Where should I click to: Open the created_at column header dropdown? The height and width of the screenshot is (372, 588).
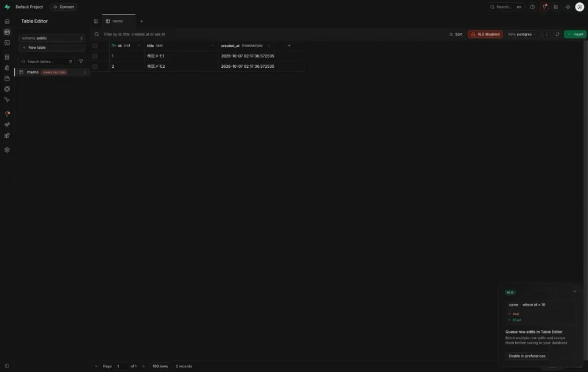[x=269, y=45]
